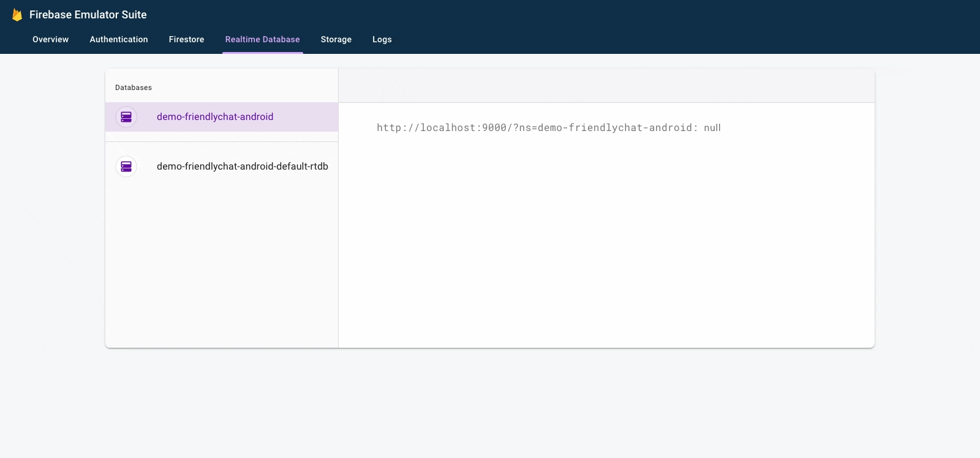Choose the demo-friendlychat-android-default-rtdb database name
Image resolution: width=980 pixels, height=458 pixels.
pyautogui.click(x=242, y=167)
